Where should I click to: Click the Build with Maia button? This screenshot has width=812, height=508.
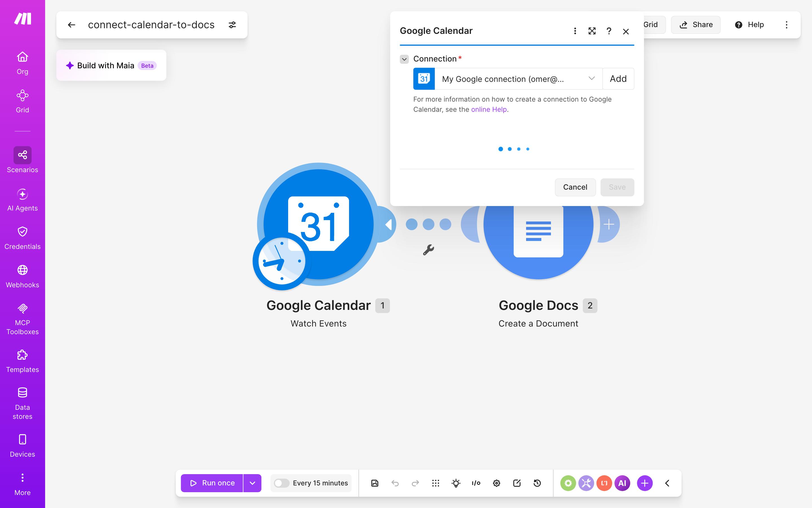[x=111, y=65]
